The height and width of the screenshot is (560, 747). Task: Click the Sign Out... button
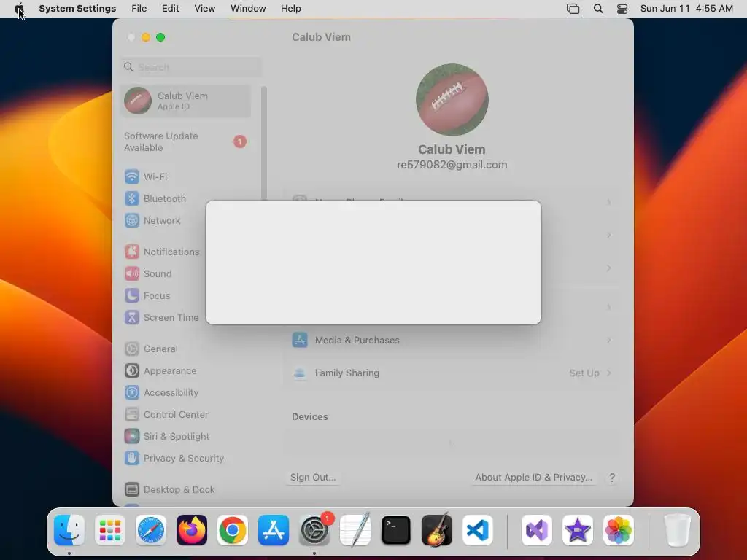(x=313, y=477)
